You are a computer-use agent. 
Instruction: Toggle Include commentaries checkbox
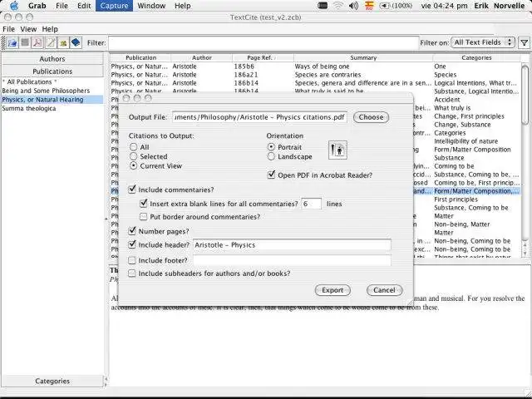pos(132,190)
